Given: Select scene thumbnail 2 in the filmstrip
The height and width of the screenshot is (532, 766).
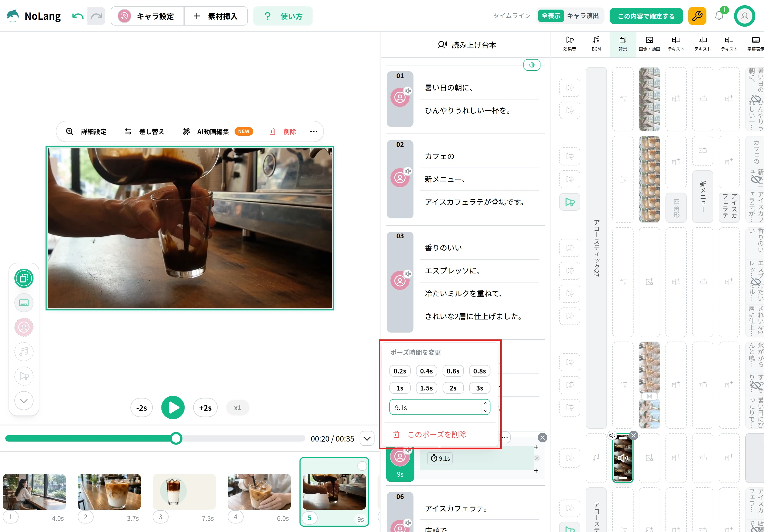Looking at the screenshot, I should point(109,492).
